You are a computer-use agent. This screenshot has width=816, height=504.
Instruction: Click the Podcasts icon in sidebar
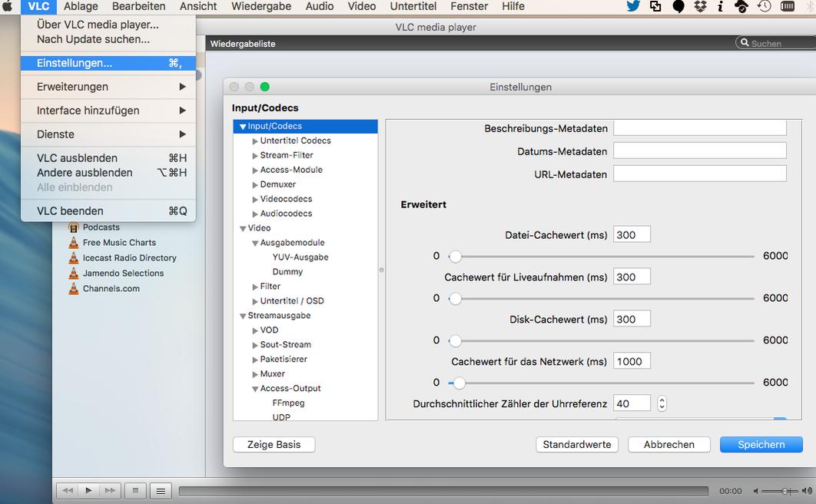coord(73,227)
